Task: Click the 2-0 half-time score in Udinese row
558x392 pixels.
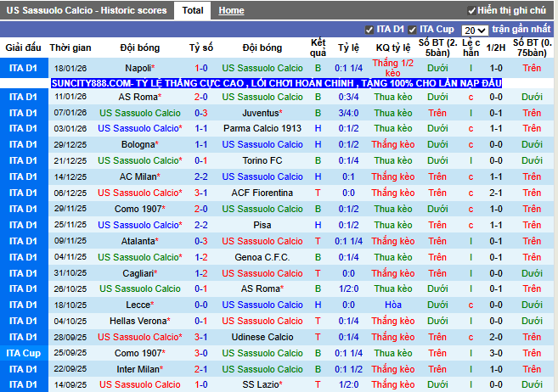Action: pos(496,337)
